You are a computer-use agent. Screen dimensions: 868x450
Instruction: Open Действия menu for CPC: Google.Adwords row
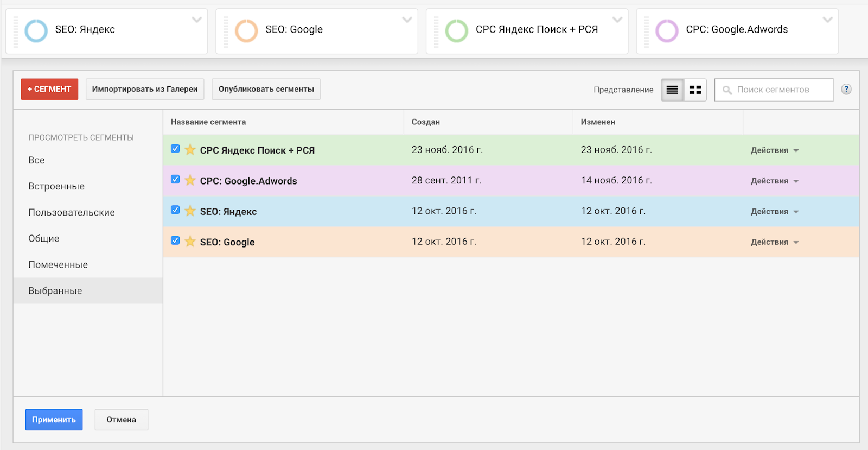pyautogui.click(x=775, y=181)
